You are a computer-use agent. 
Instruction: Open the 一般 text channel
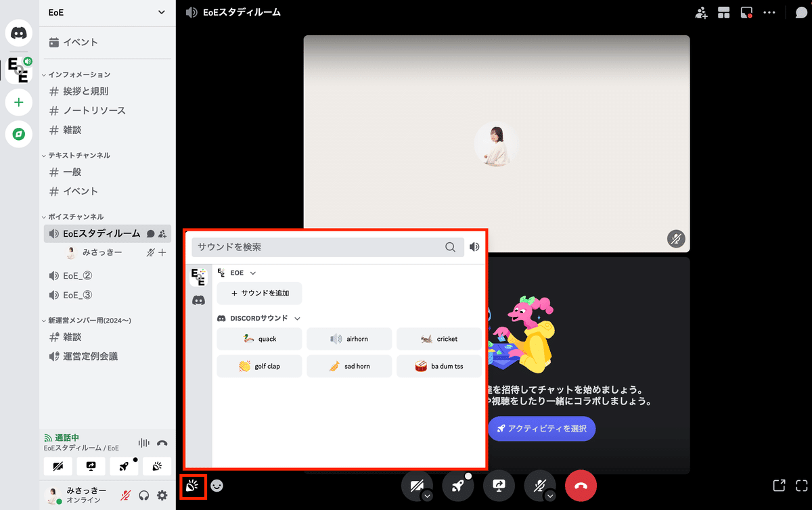pyautogui.click(x=108, y=172)
